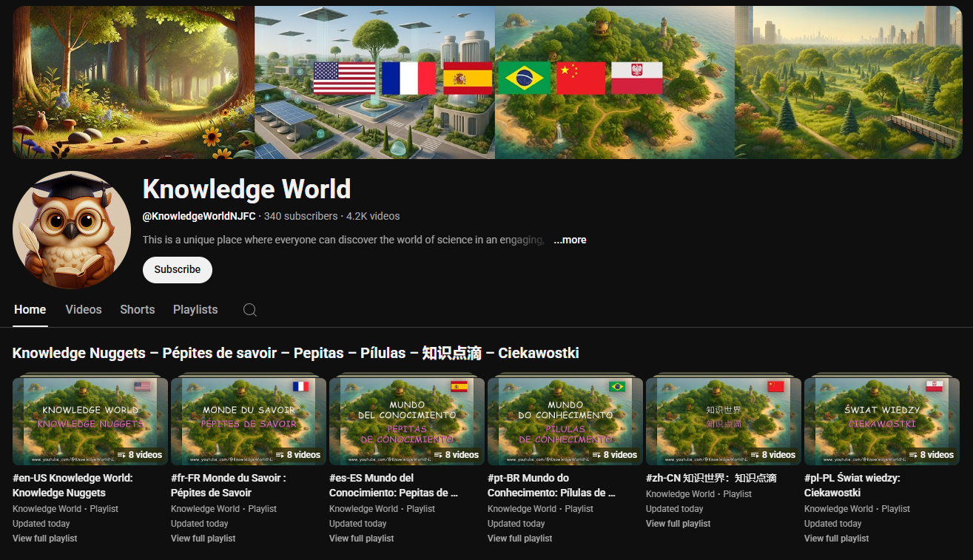View full playlist under pl-PL Świat wiedzy
The height and width of the screenshot is (560, 973).
click(837, 539)
